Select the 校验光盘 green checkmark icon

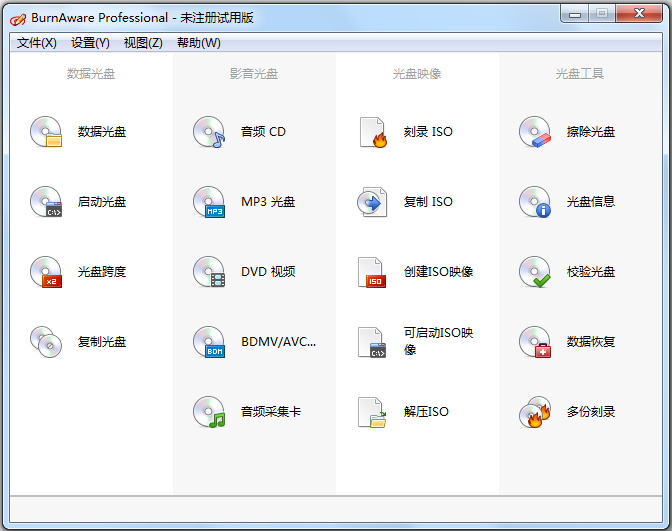click(x=535, y=272)
